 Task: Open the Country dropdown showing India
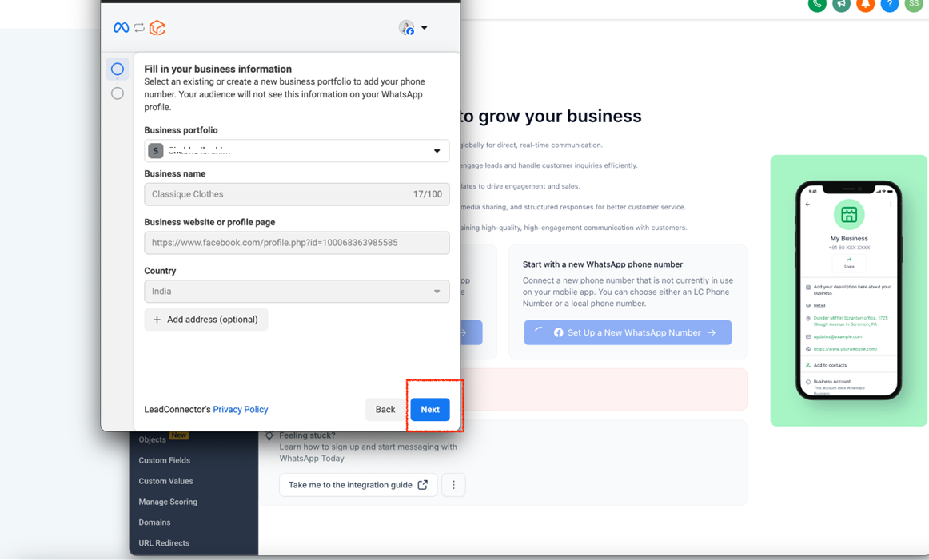click(x=297, y=292)
